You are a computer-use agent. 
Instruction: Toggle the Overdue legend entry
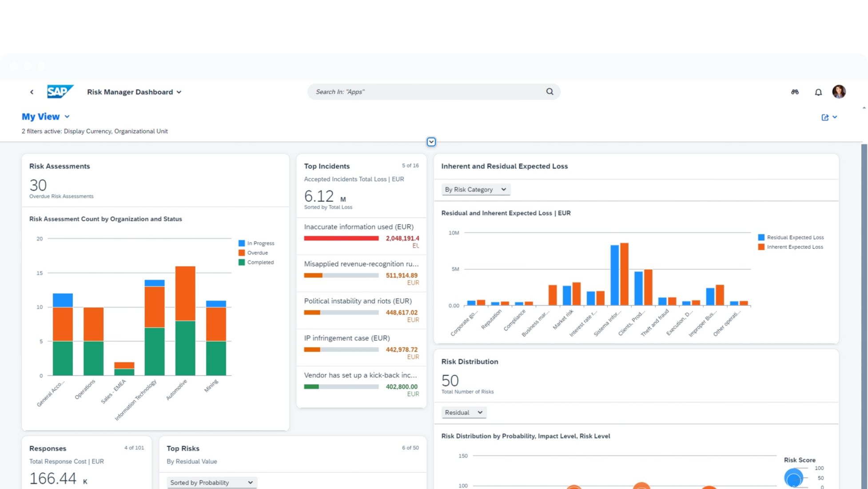point(257,253)
